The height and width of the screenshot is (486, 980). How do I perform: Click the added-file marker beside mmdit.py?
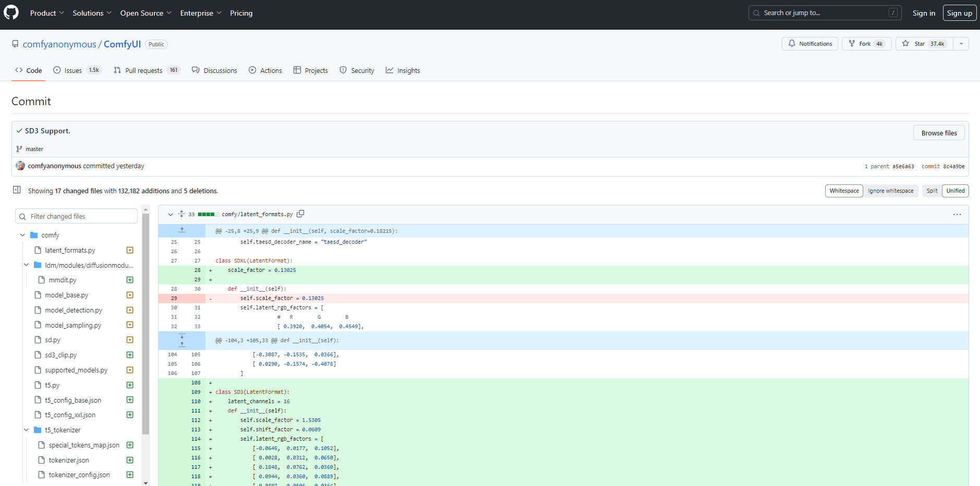point(130,280)
